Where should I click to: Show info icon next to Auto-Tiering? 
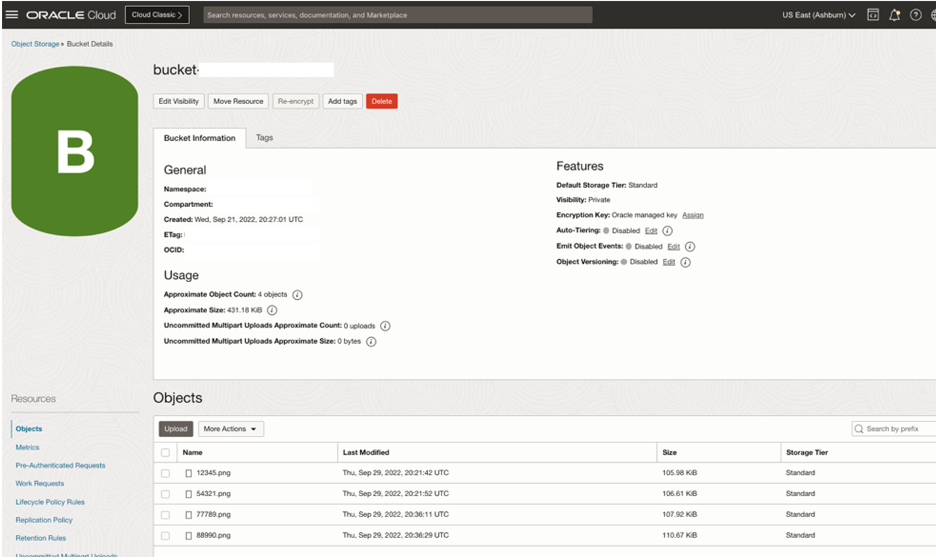667,231
